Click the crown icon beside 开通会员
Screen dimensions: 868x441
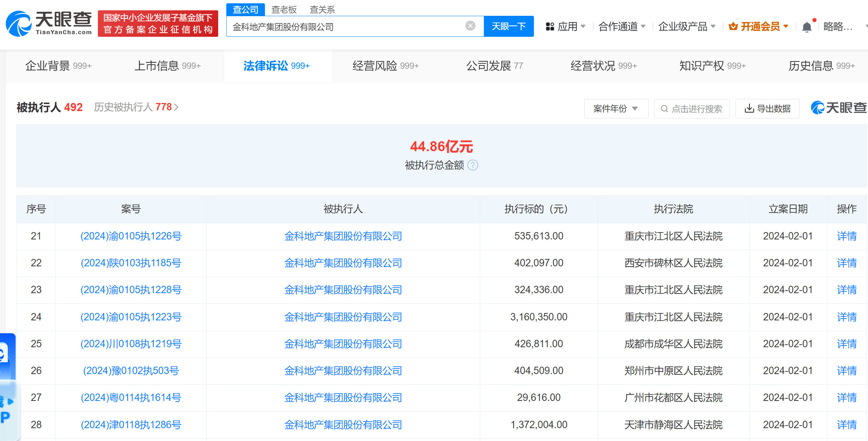pos(733,26)
